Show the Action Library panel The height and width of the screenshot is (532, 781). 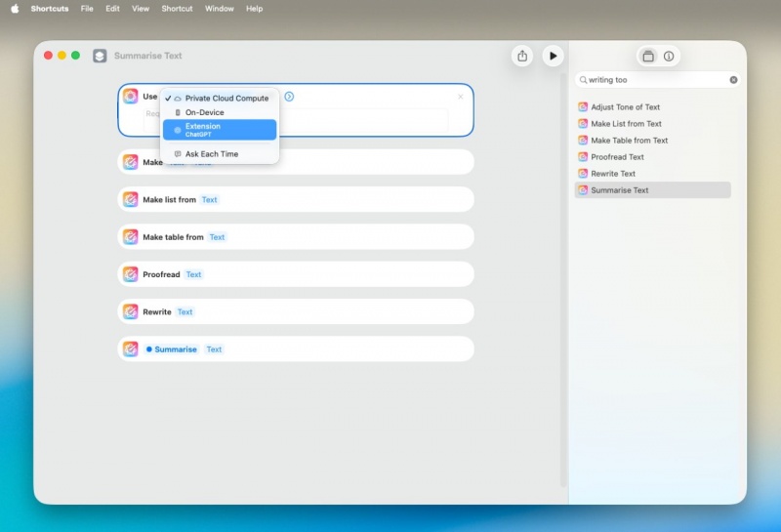[648, 57]
